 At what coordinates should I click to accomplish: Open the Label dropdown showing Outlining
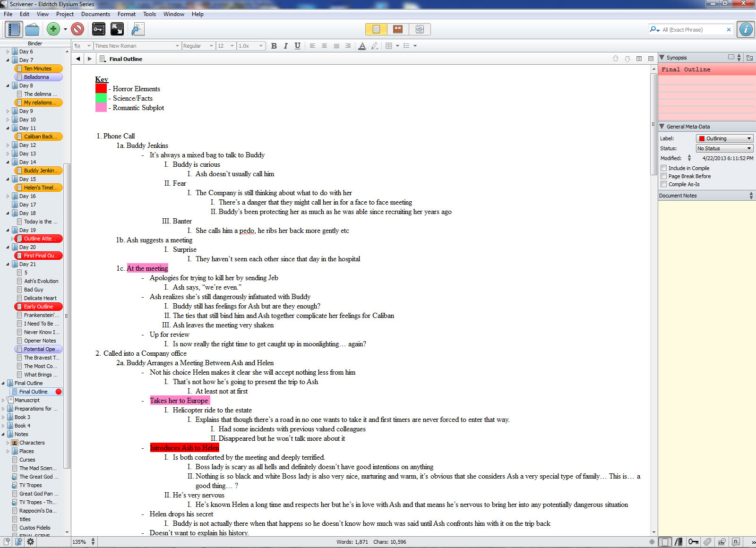[x=724, y=138]
